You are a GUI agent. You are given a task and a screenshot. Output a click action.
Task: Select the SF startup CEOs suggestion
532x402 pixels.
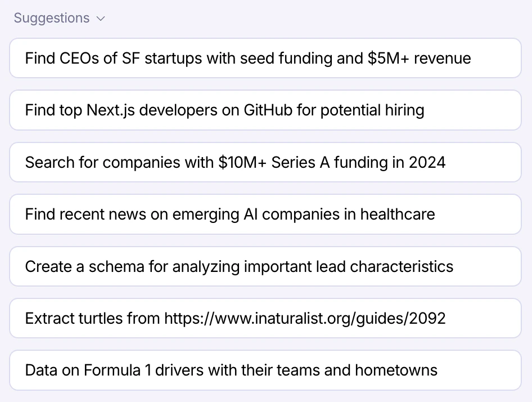[265, 58]
